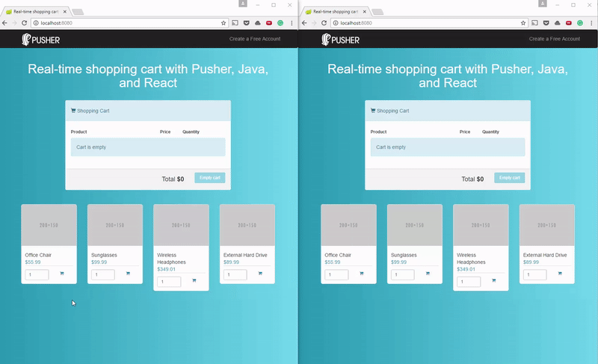Focus Sunglasses quantity field in left window
Image resolution: width=598 pixels, height=364 pixels.
tap(103, 274)
